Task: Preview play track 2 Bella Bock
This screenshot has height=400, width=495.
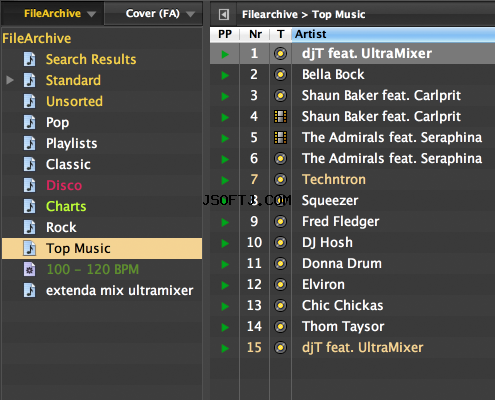Action: [x=225, y=75]
